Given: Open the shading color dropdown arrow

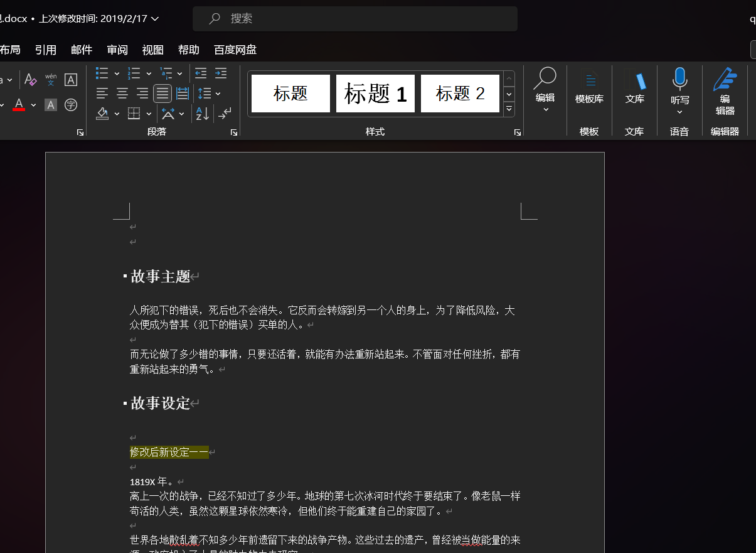Looking at the screenshot, I should click(x=117, y=114).
